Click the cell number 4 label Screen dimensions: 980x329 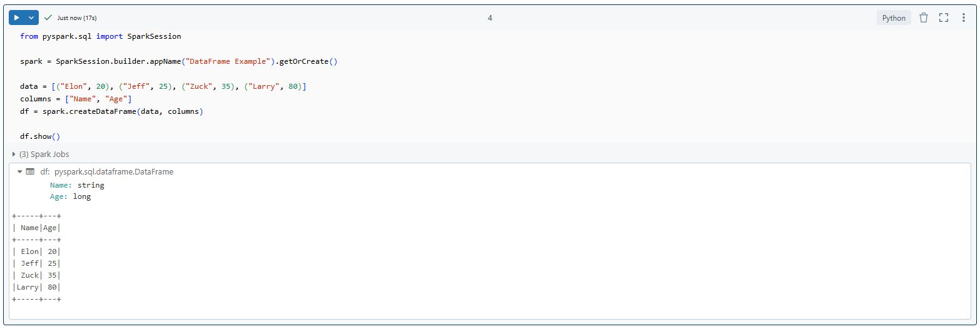pyautogui.click(x=490, y=18)
